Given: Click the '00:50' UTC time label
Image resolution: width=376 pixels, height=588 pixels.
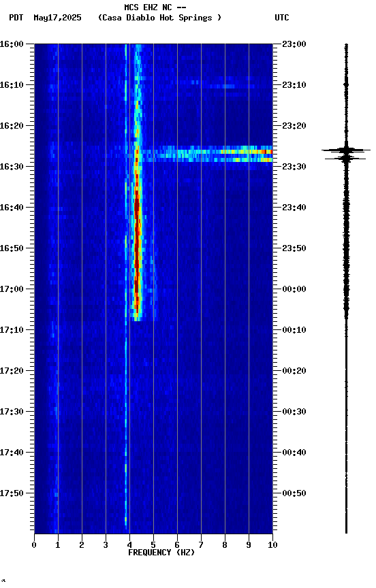Looking at the screenshot, I should click(x=294, y=493).
